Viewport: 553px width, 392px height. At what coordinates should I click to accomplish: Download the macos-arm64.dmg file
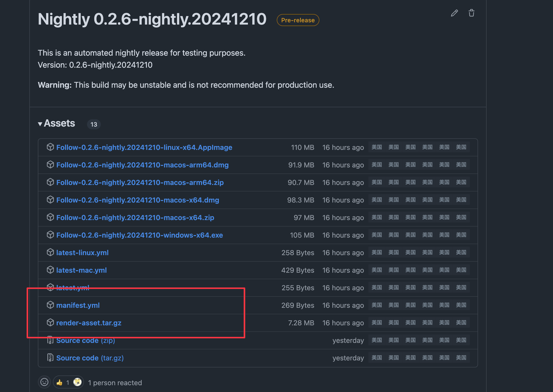(x=142, y=165)
